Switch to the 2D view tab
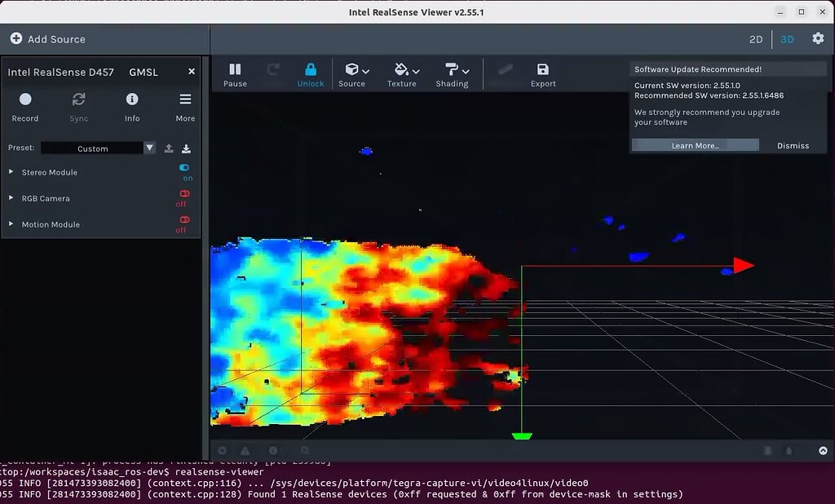The width and height of the screenshot is (835, 504). [x=756, y=38]
